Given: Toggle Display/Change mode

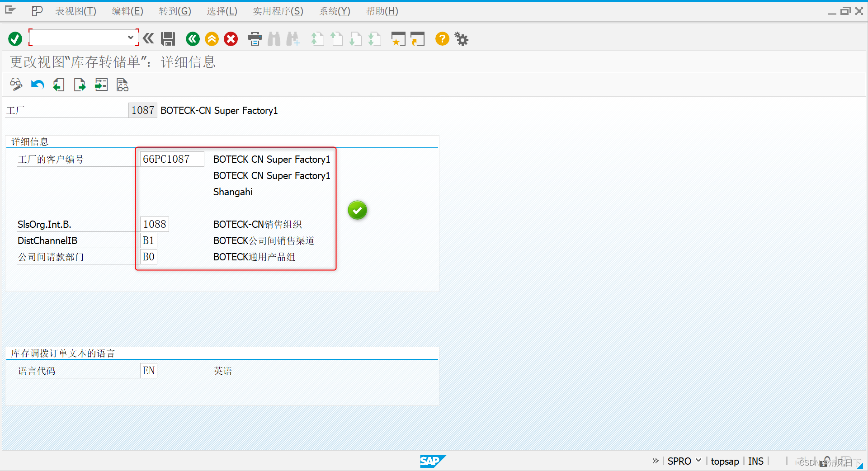Looking at the screenshot, I should pyautogui.click(x=16, y=85).
